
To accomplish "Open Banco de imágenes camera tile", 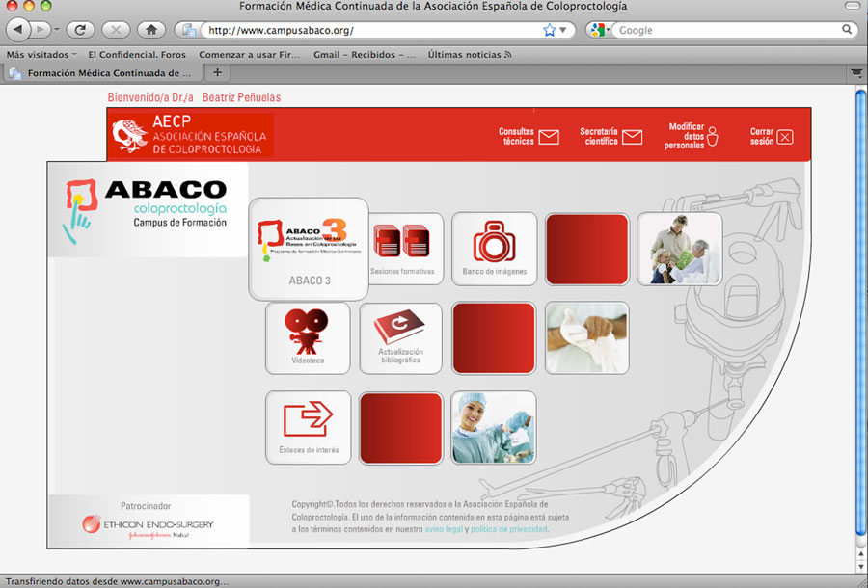I will click(x=495, y=249).
